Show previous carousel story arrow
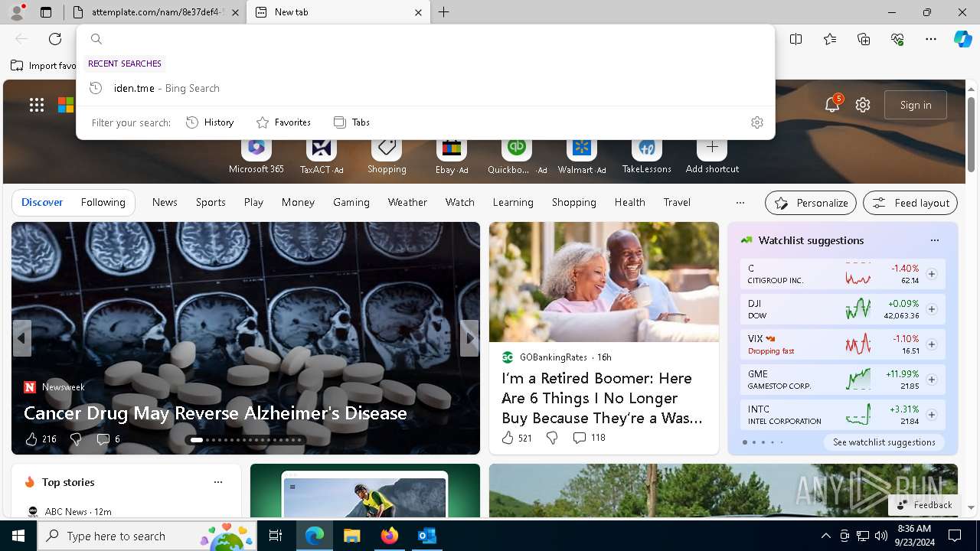The image size is (980, 551). pos(21,338)
